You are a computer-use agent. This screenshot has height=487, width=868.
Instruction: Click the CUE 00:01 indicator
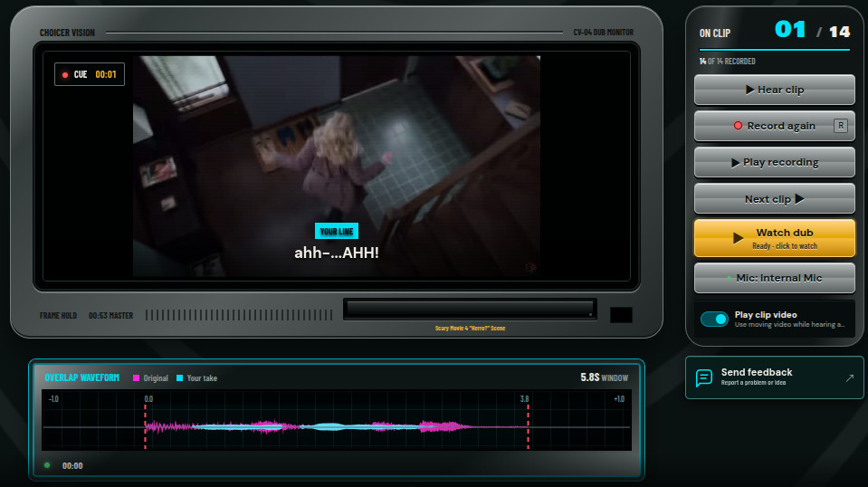point(89,74)
